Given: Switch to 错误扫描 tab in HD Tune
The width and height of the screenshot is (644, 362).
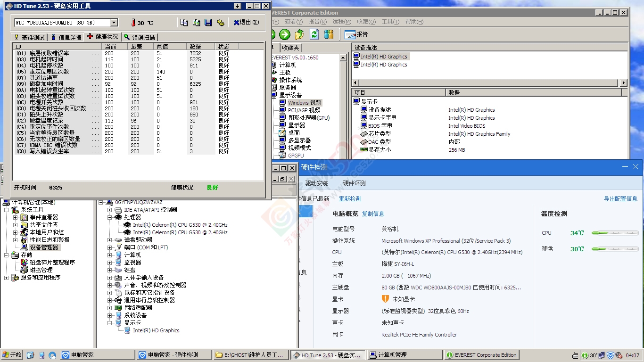Looking at the screenshot, I should [140, 37].
